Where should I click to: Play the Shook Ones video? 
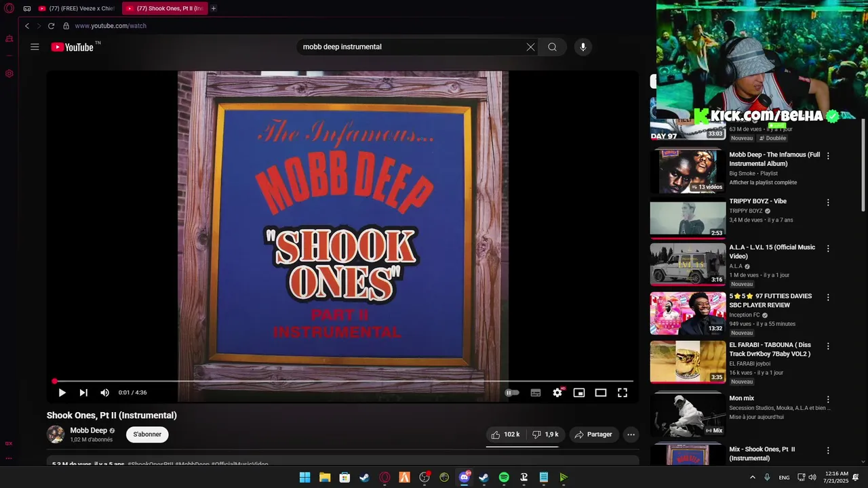click(62, 392)
